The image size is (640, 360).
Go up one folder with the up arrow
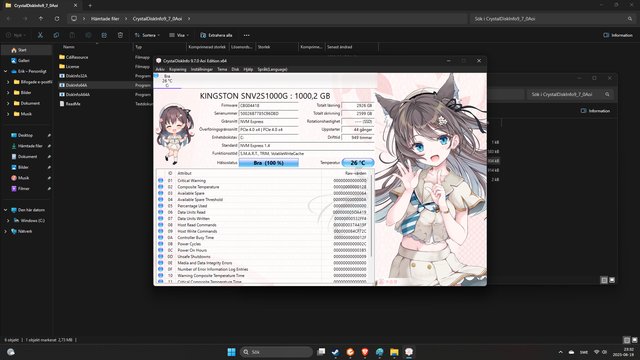(41, 19)
